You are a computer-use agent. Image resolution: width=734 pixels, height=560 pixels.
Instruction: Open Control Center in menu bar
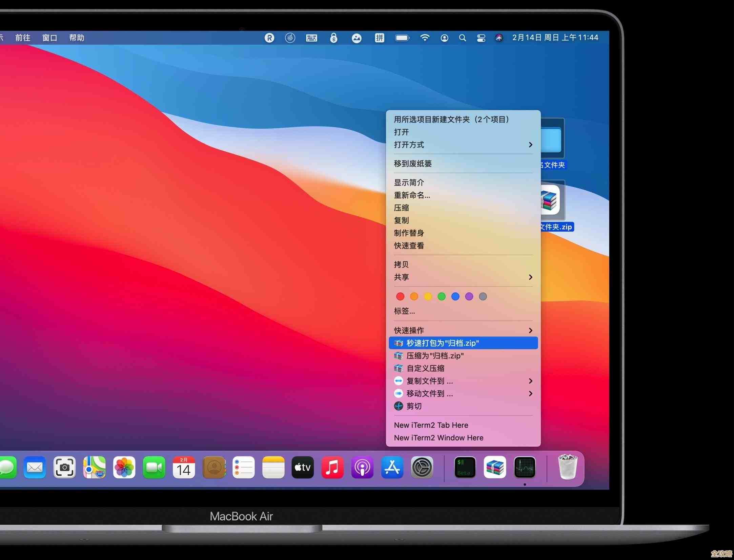point(481,38)
